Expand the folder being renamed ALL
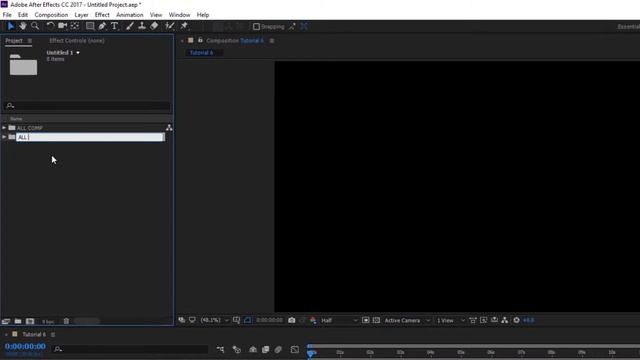The width and height of the screenshot is (640, 360). click(4, 137)
